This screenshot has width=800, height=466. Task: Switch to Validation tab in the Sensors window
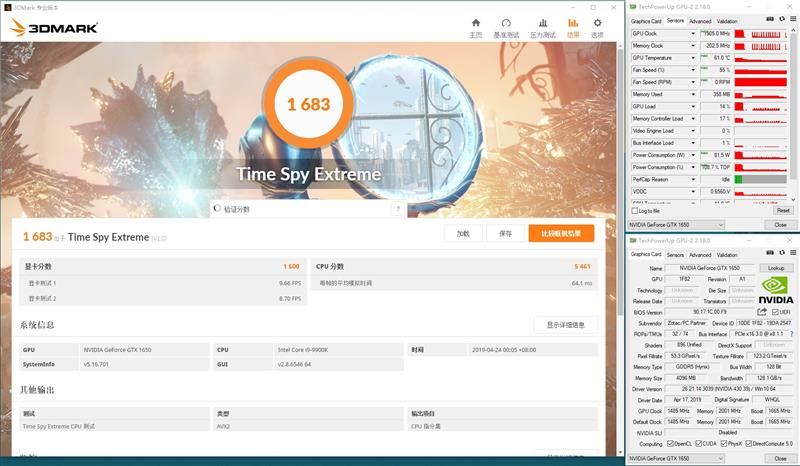tap(727, 21)
